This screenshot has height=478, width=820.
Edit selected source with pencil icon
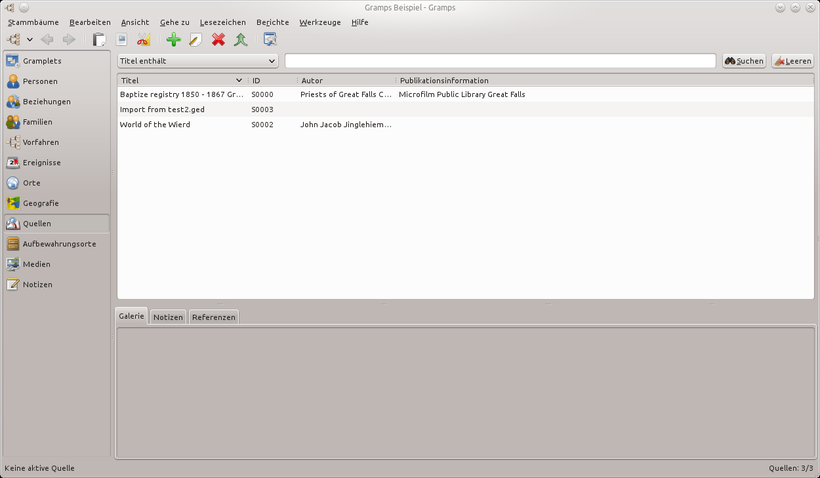[x=196, y=39]
